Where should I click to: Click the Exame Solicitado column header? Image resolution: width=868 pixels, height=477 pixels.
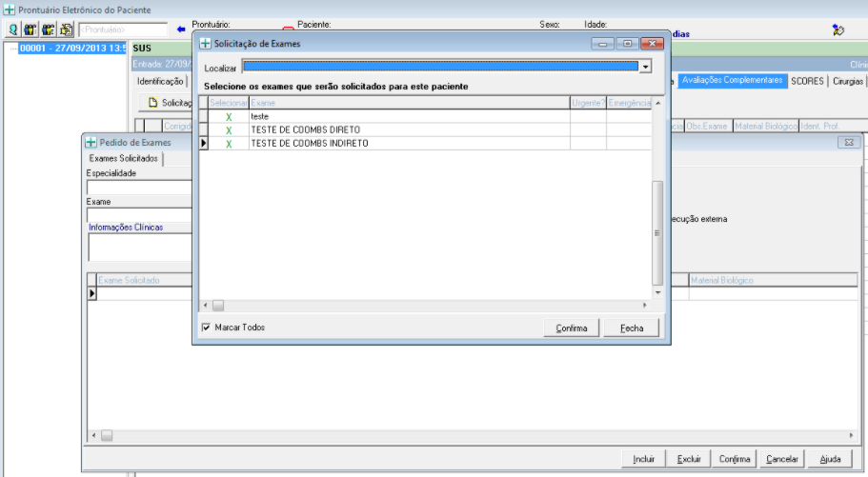pos(144,281)
